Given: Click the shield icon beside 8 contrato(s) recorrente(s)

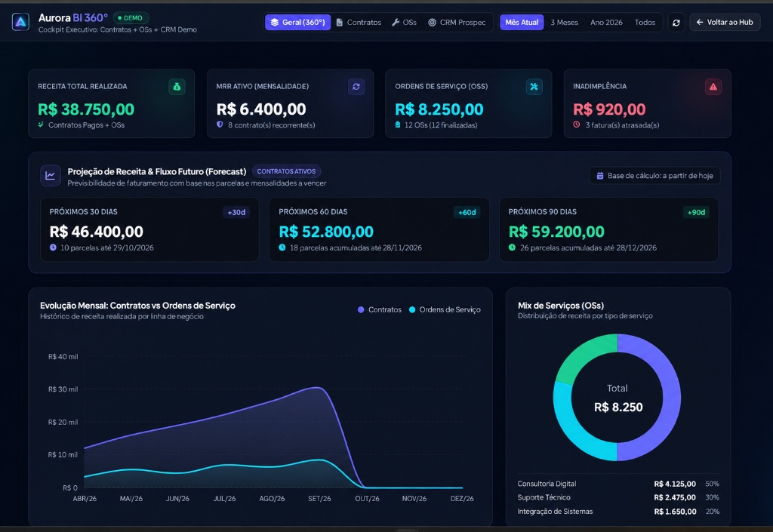Looking at the screenshot, I should coord(220,125).
